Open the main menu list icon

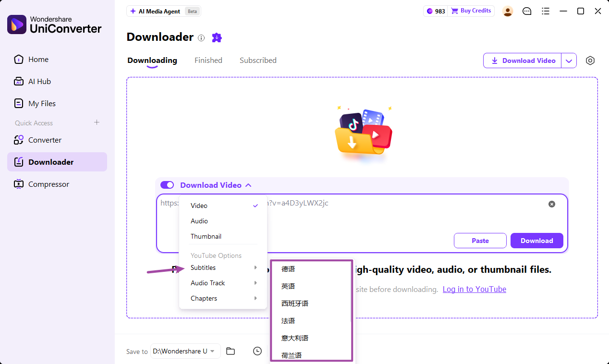[546, 11]
